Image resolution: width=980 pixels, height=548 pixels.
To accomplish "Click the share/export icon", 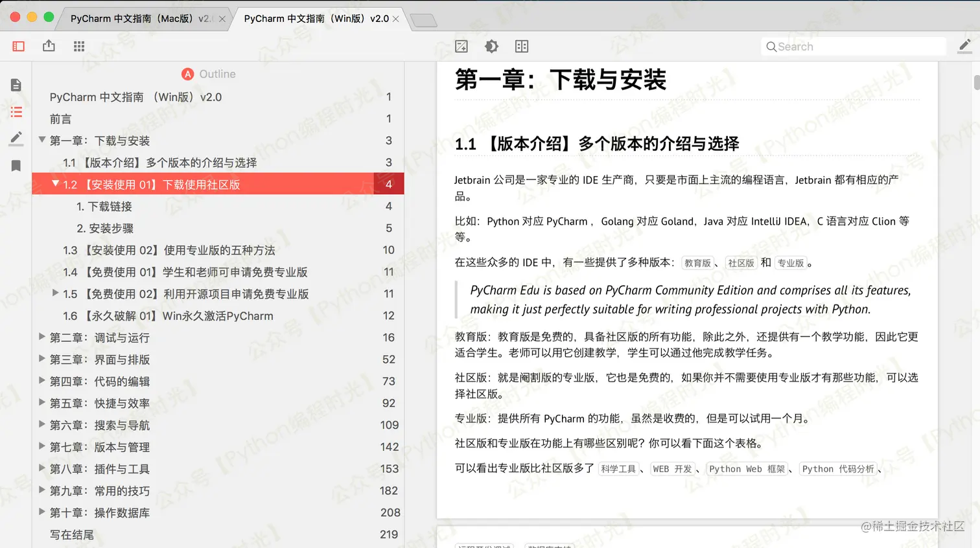I will (x=49, y=45).
